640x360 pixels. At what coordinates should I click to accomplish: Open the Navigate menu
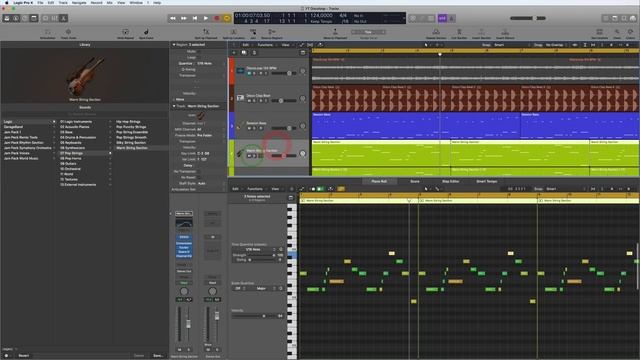click(79, 2)
